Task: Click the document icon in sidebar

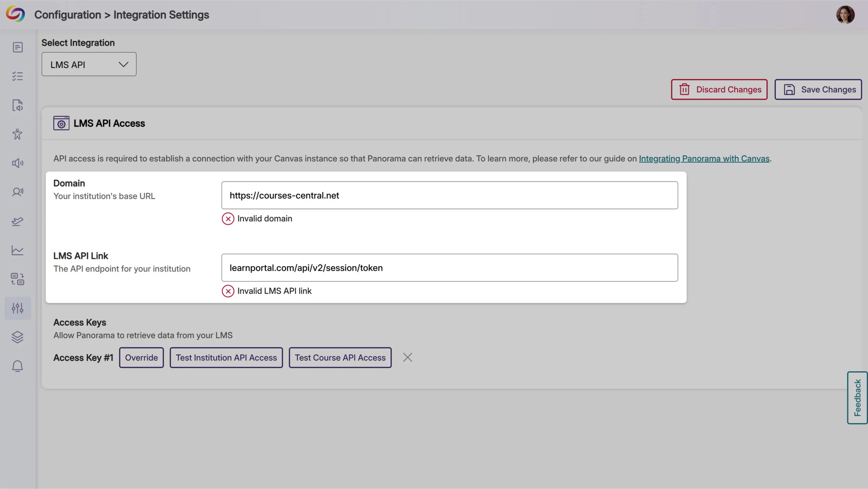Action: (18, 47)
